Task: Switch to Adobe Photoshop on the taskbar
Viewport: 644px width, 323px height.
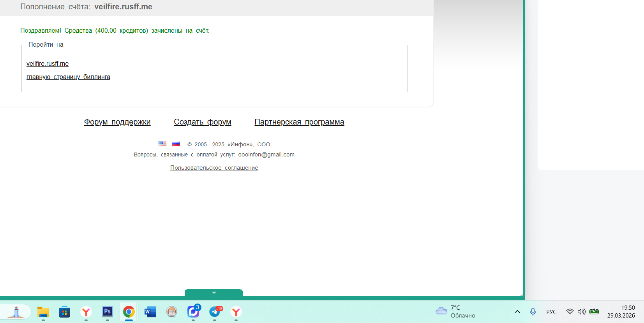Action: (x=108, y=312)
